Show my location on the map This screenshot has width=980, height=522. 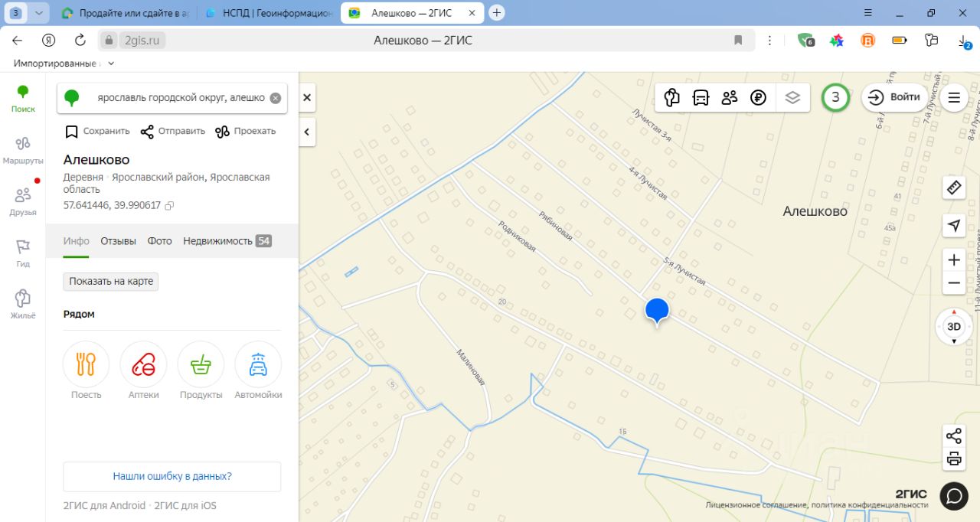pos(954,225)
